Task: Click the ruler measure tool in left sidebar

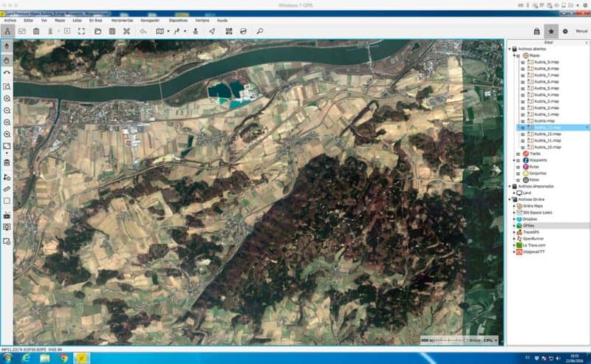Action: tap(7, 189)
